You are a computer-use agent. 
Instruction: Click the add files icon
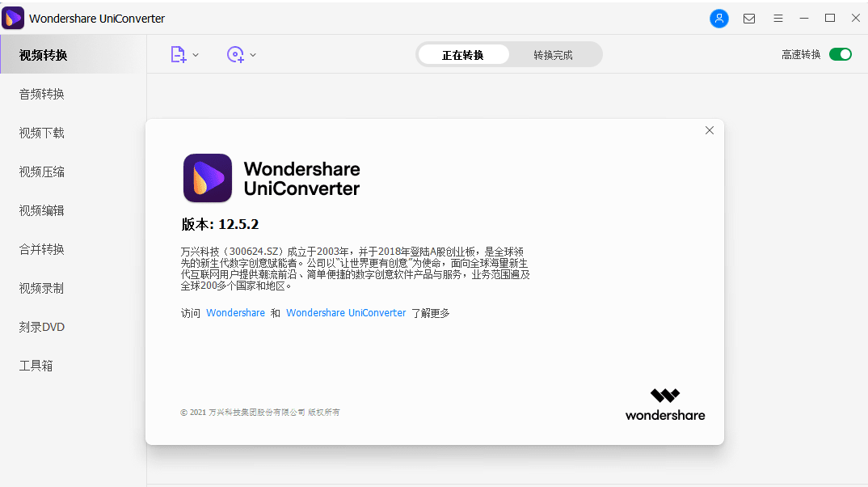coord(179,54)
